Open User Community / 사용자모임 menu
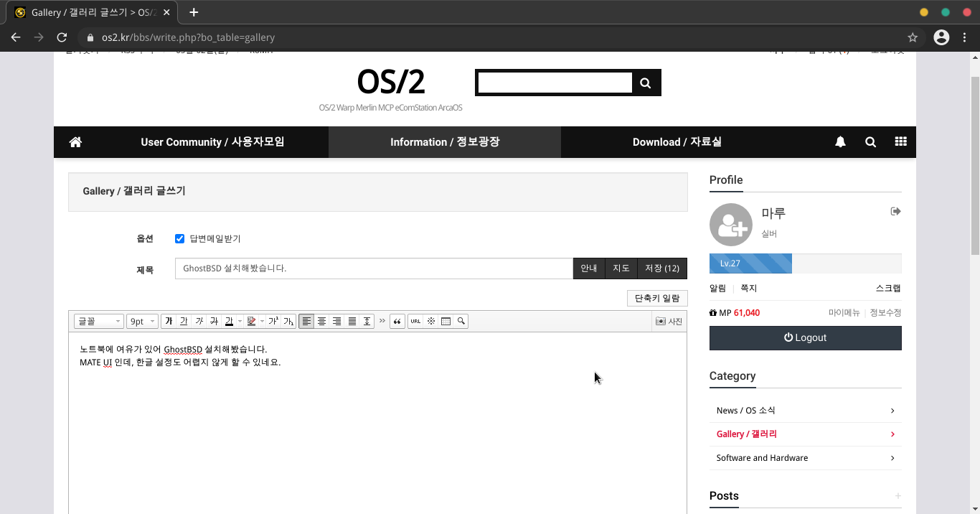This screenshot has height=514, width=980. [212, 142]
